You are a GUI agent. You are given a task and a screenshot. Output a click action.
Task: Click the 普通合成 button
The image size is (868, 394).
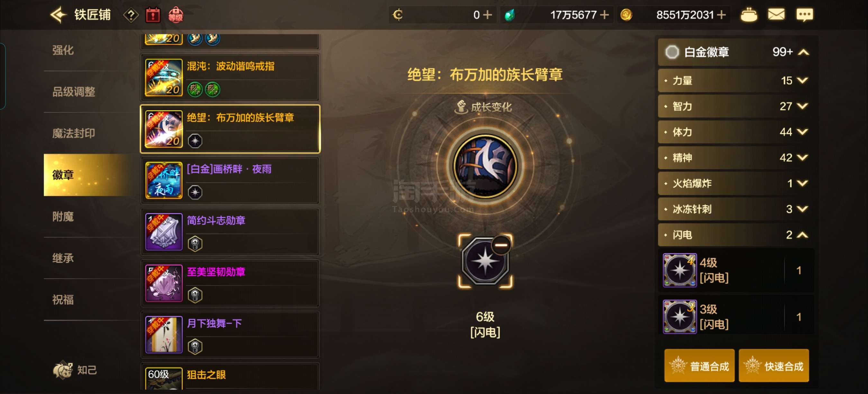point(699,366)
